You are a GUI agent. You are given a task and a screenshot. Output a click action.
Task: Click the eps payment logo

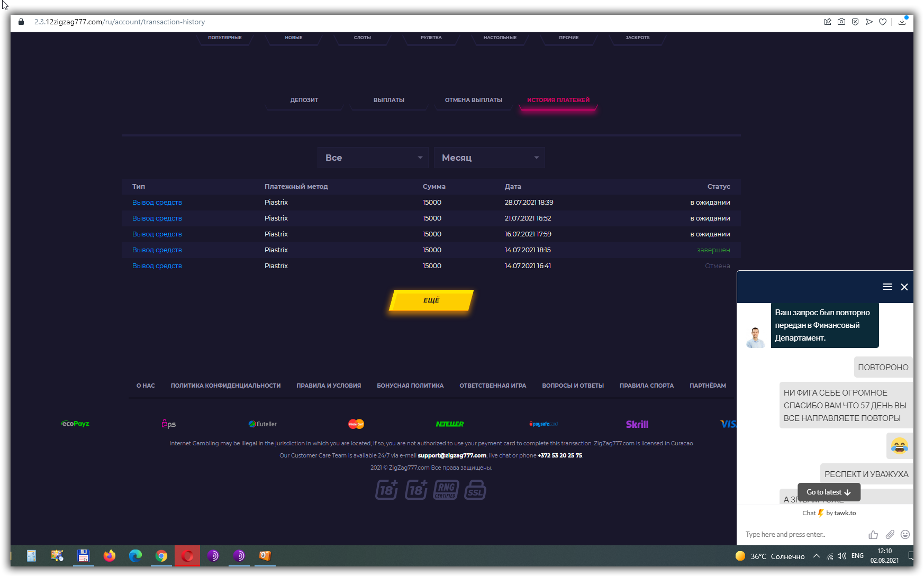(x=169, y=424)
